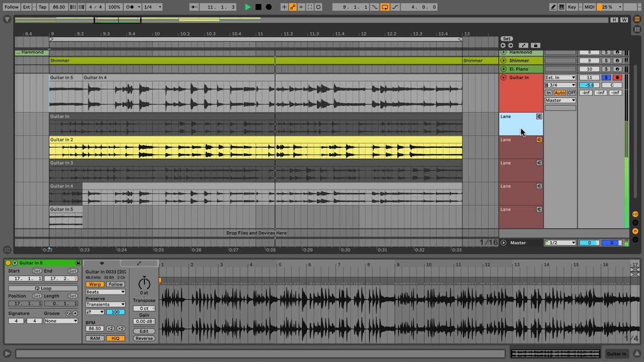Viewport: 644px width, 362px height.
Task: Open the Ext. In input type dropdown
Action: pos(560,77)
